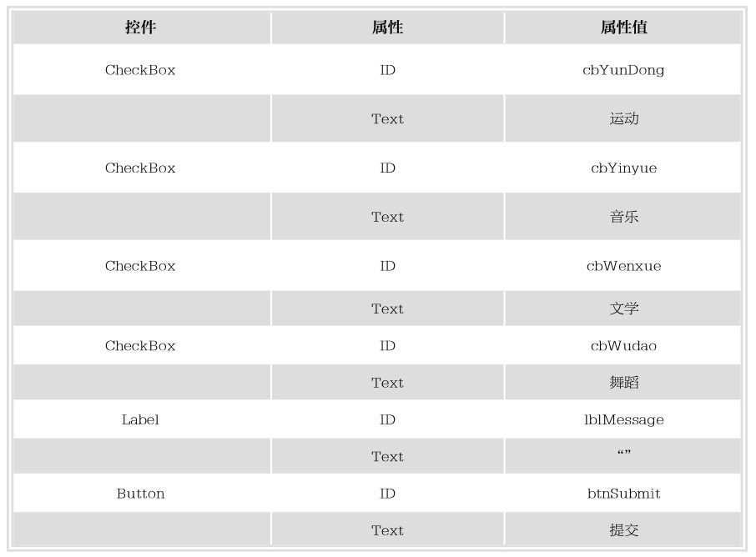Select the 舞蹈 text value cell
This screenshot has height=557, width=756.
623,382
